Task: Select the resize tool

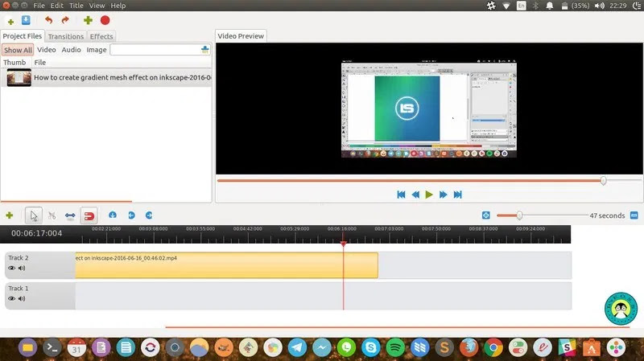Action: (x=70, y=215)
